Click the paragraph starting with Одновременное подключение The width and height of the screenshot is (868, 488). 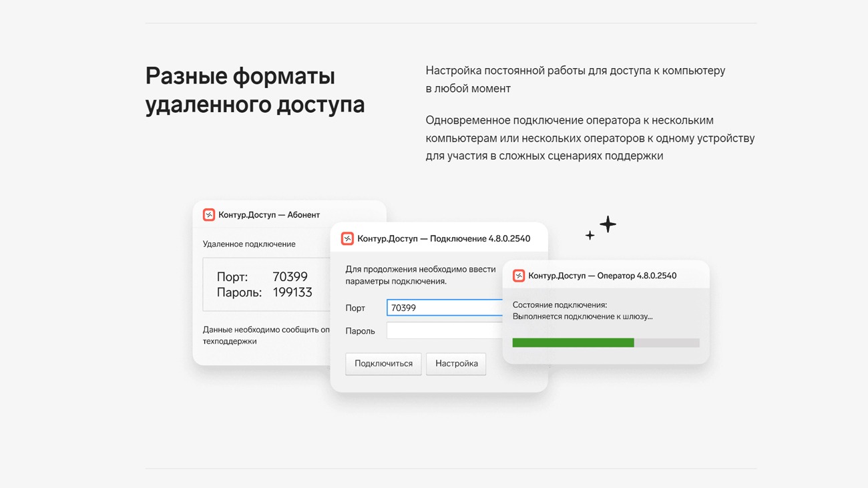[x=590, y=138]
